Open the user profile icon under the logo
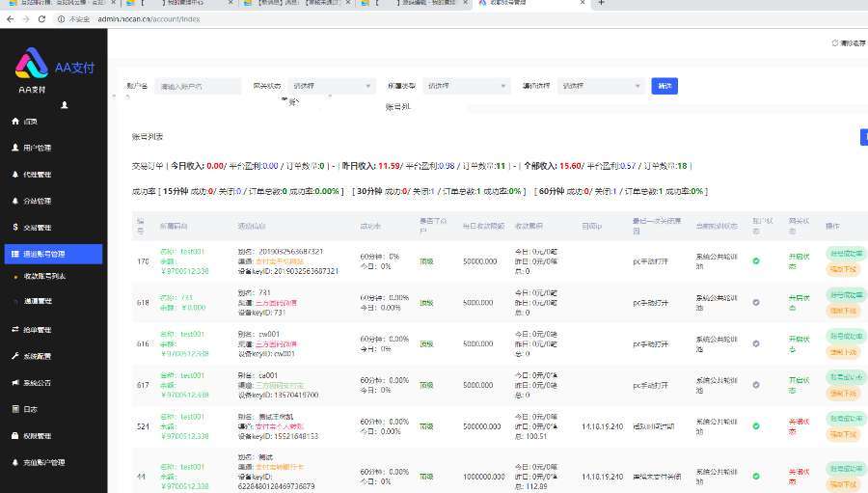868x493 pixels. coord(64,104)
